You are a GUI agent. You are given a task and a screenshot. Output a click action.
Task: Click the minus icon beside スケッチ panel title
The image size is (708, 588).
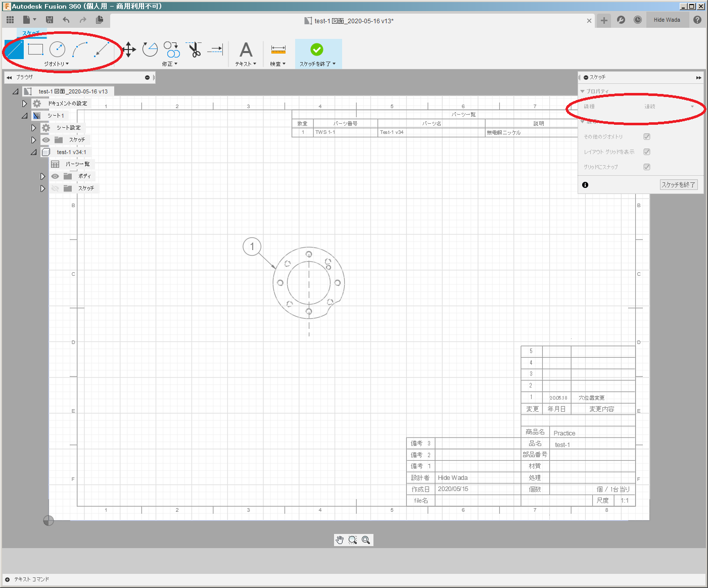click(x=586, y=77)
